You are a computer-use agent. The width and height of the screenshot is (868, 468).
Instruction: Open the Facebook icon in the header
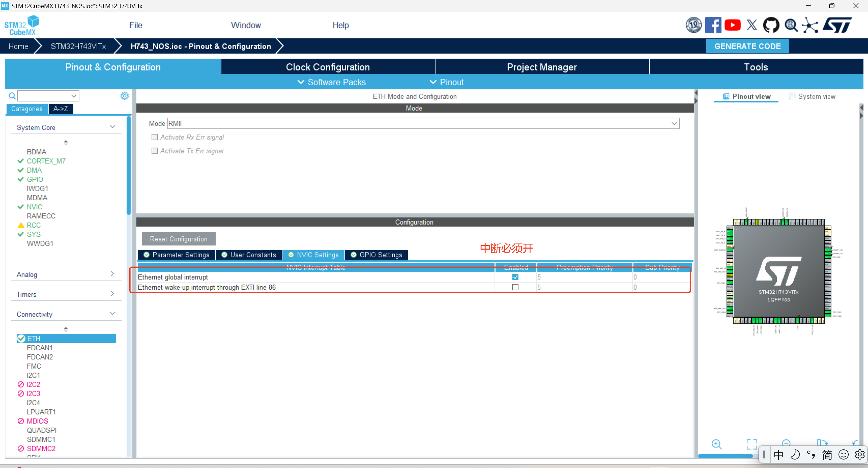713,25
